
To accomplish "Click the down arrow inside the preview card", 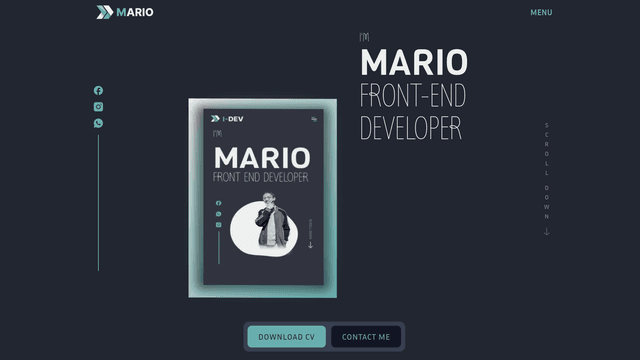I will pos(310,245).
